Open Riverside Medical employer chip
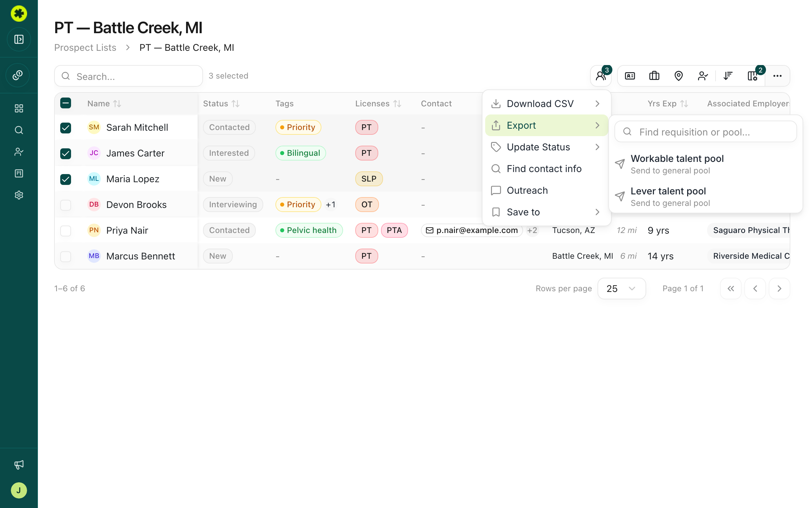This screenshot has width=812, height=508. (x=749, y=256)
